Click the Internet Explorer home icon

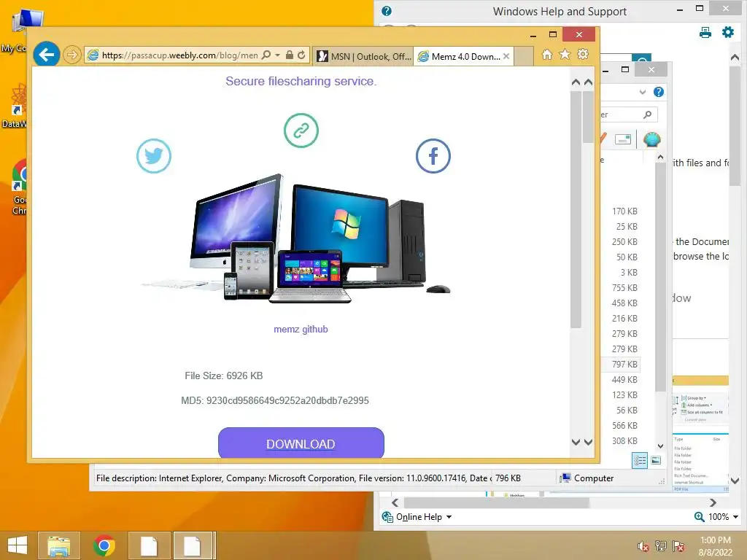[547, 55]
